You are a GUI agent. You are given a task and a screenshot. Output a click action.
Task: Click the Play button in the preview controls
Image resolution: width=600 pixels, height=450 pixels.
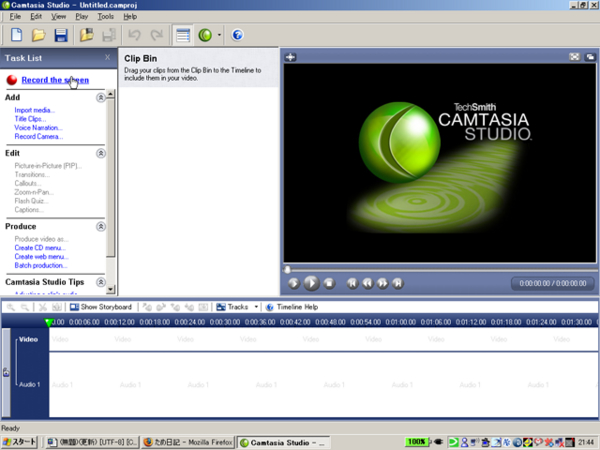tap(311, 284)
